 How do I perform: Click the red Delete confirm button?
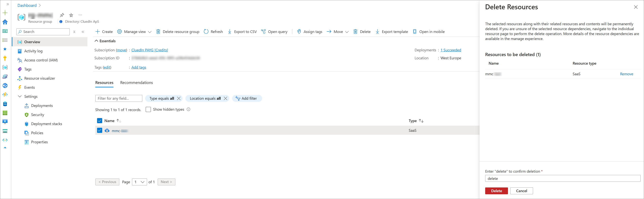[x=497, y=191]
